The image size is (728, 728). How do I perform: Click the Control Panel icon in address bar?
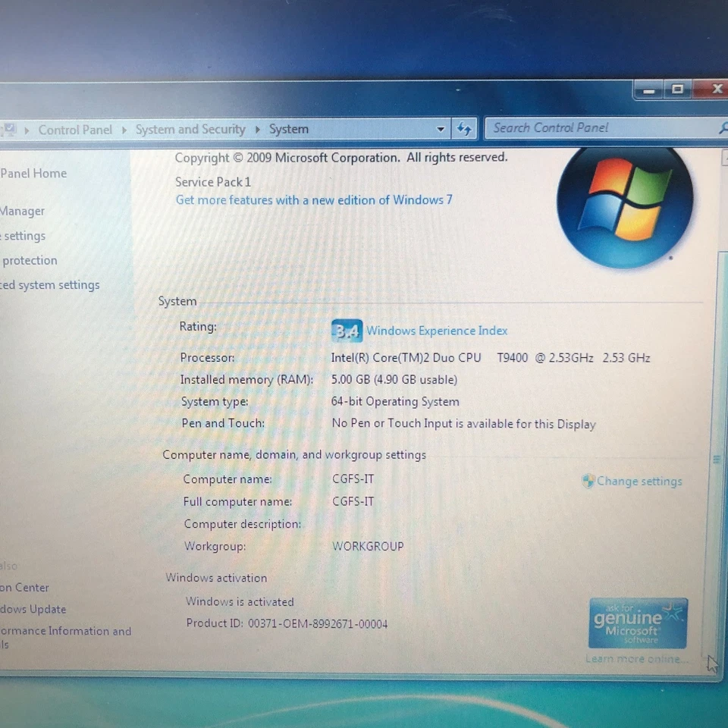coord(9,129)
